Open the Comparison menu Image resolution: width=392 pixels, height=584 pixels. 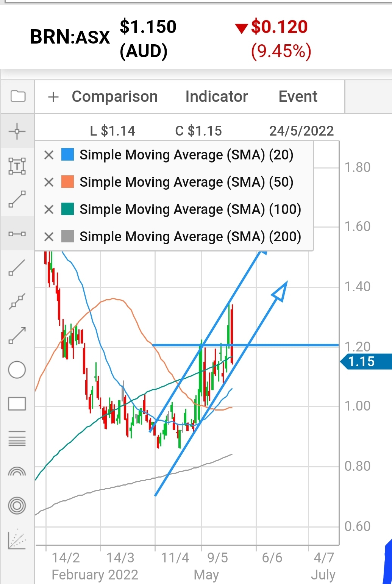115,97
